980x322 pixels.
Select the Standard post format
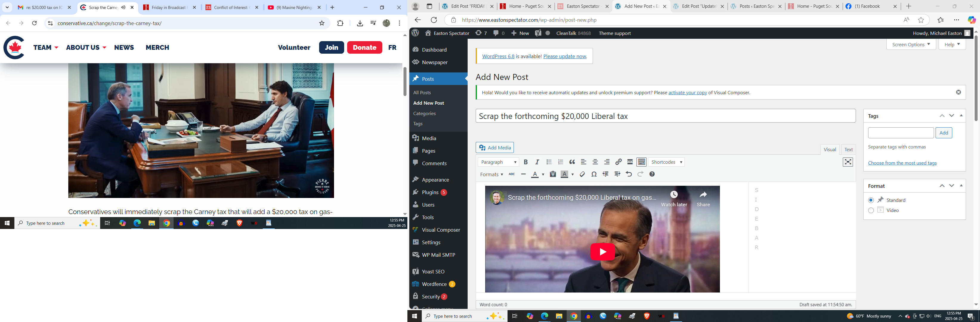[x=871, y=200]
